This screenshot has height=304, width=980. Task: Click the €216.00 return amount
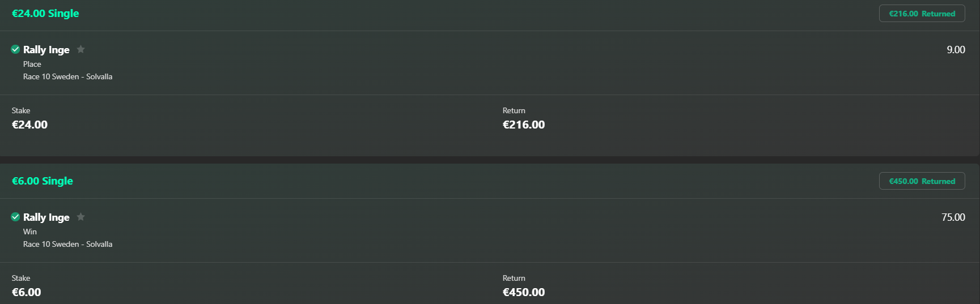(524, 125)
